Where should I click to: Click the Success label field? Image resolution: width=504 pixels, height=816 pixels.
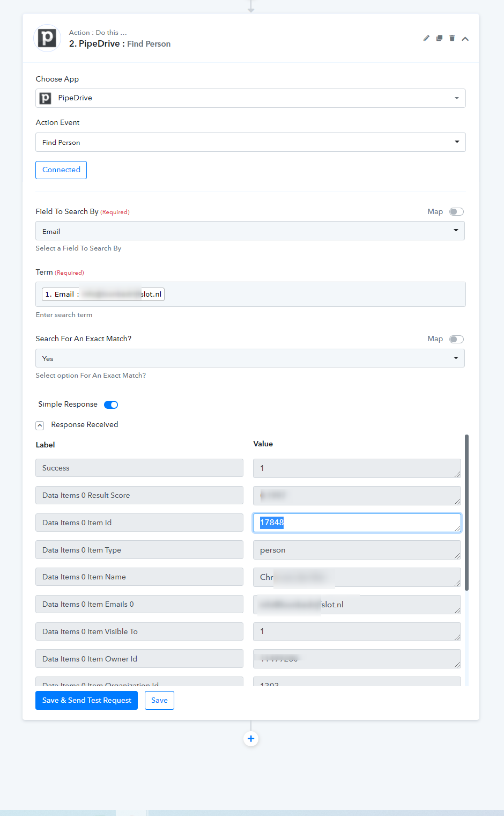coord(139,468)
